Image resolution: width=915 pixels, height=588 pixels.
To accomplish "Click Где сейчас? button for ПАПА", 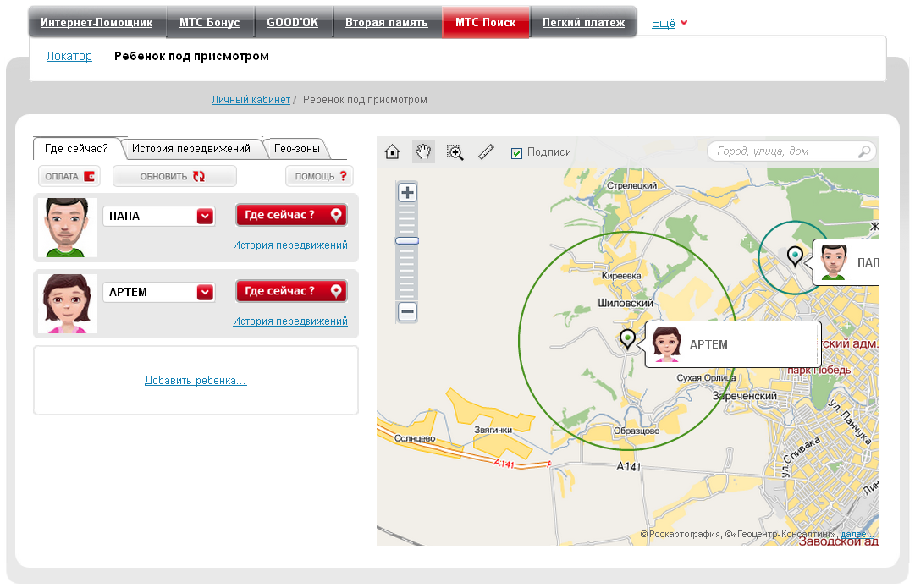I will [x=291, y=216].
